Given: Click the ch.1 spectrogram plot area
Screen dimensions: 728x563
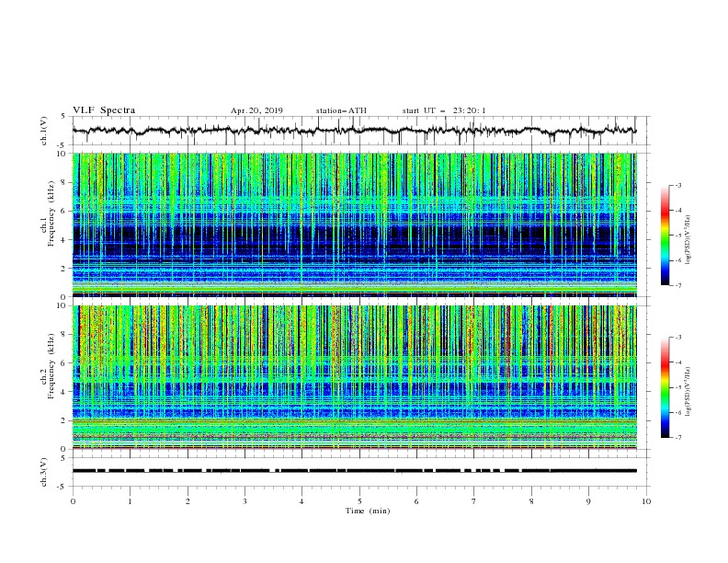Looking at the screenshot, I should [355, 224].
